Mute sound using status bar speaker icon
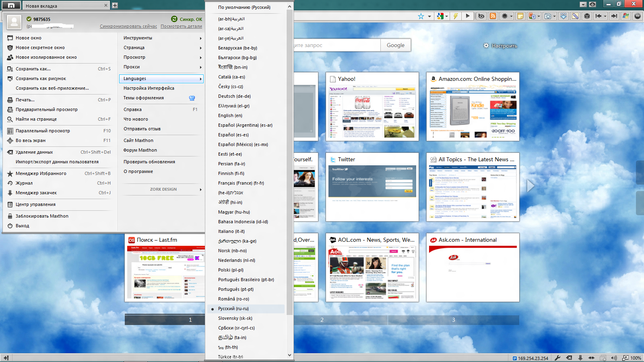The width and height of the screenshot is (644, 362). coord(614,358)
